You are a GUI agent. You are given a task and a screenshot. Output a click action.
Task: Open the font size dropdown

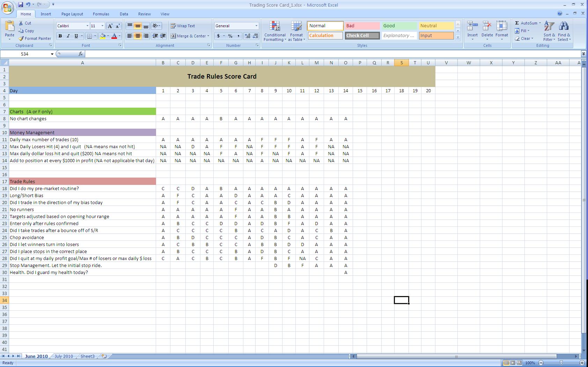[x=102, y=26]
